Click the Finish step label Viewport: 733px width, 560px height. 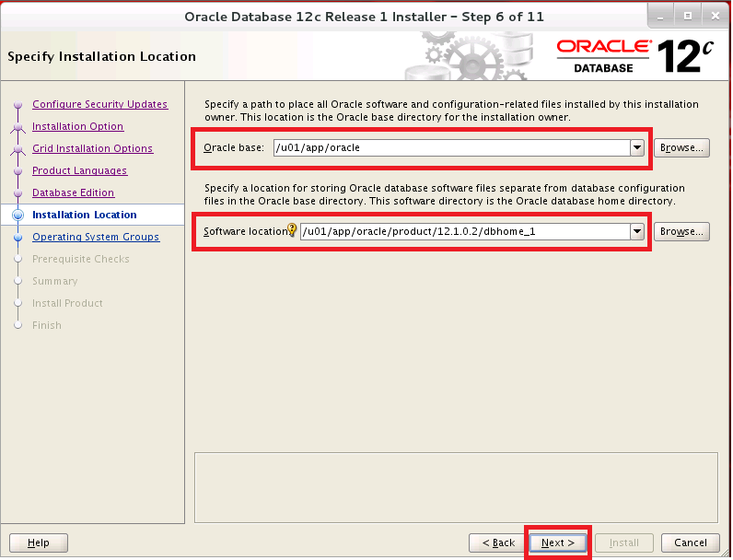coord(47,325)
